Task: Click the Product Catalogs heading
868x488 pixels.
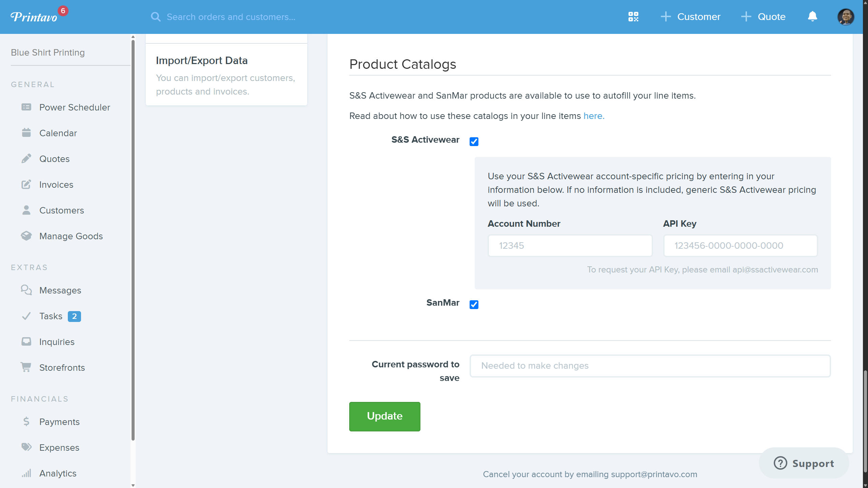Action: (402, 64)
